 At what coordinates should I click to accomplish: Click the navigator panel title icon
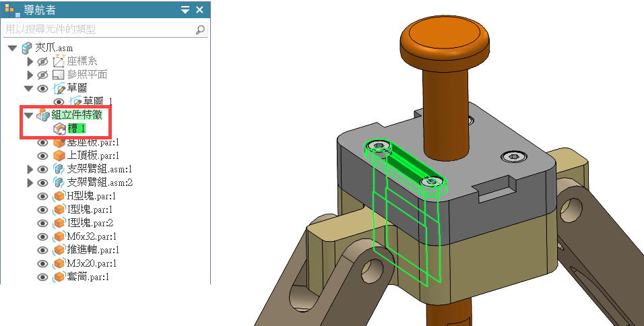13,10
